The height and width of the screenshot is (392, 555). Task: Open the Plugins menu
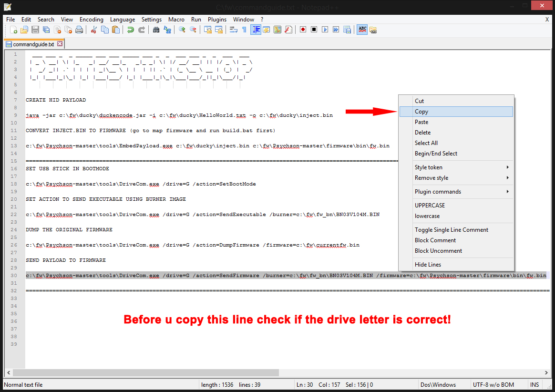tap(217, 20)
